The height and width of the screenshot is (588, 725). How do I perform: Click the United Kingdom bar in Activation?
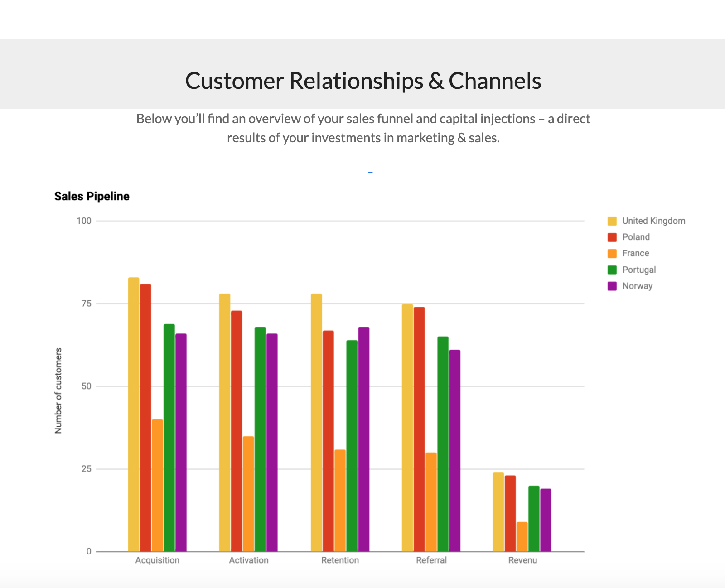[225, 423]
